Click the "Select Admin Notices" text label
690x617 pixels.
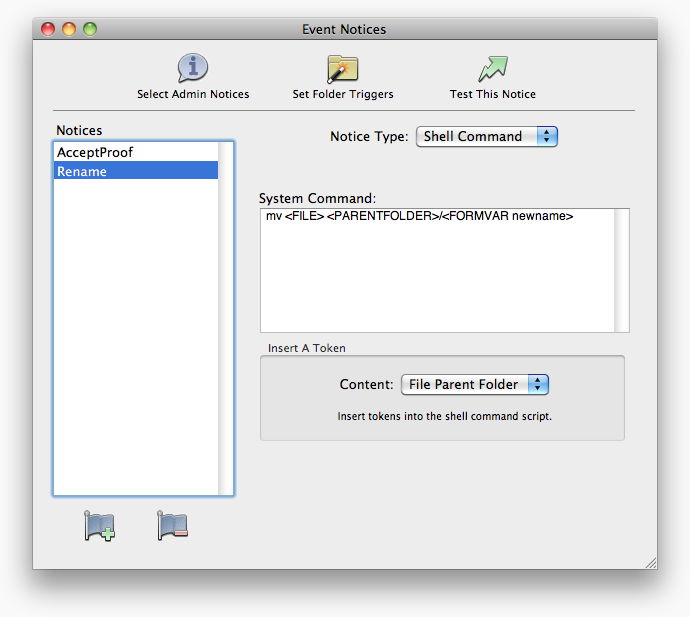193,94
